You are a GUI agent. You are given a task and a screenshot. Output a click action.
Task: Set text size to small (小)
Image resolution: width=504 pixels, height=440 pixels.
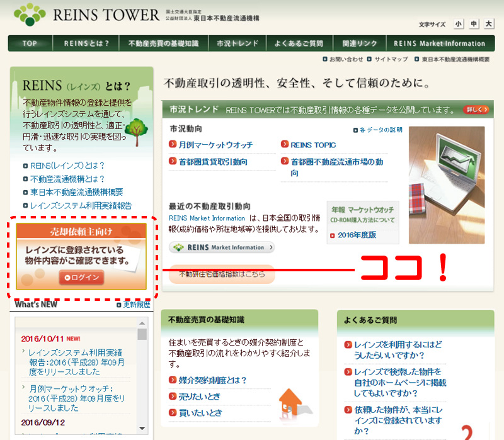click(459, 24)
